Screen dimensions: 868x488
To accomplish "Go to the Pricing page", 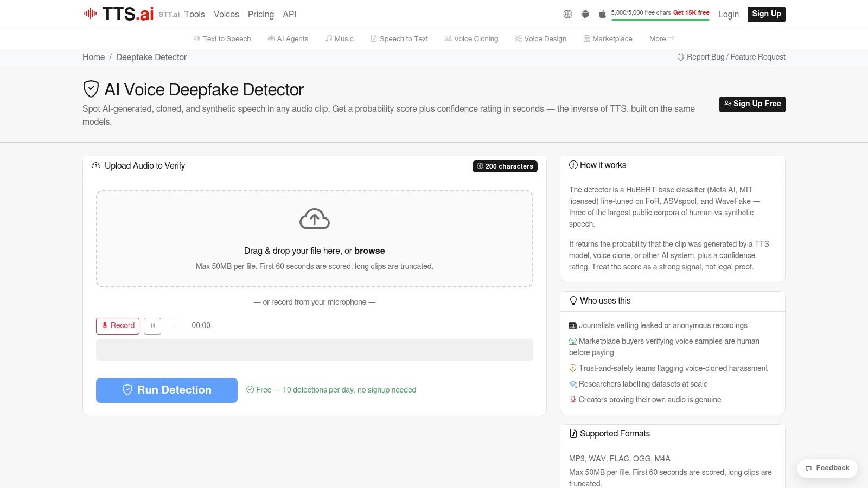I will [261, 15].
